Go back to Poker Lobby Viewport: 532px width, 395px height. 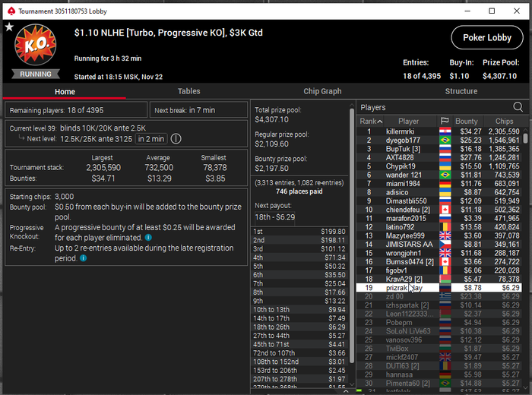pyautogui.click(x=487, y=38)
